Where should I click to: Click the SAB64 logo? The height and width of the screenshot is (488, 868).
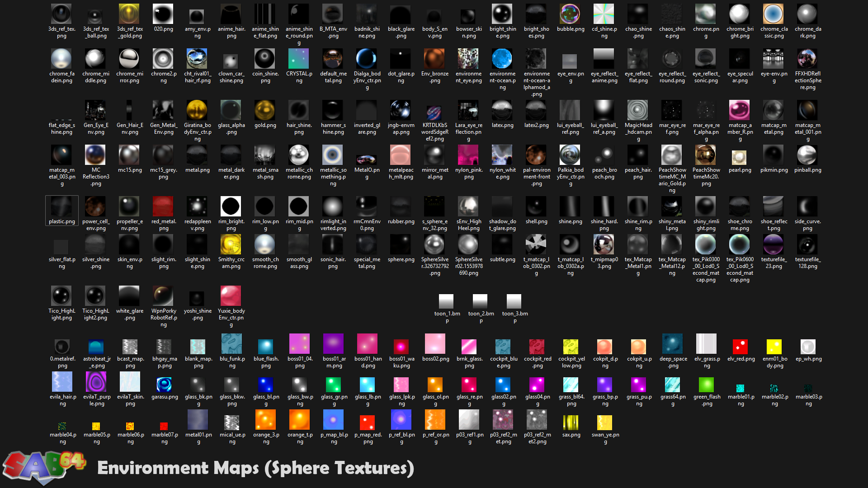[43, 466]
